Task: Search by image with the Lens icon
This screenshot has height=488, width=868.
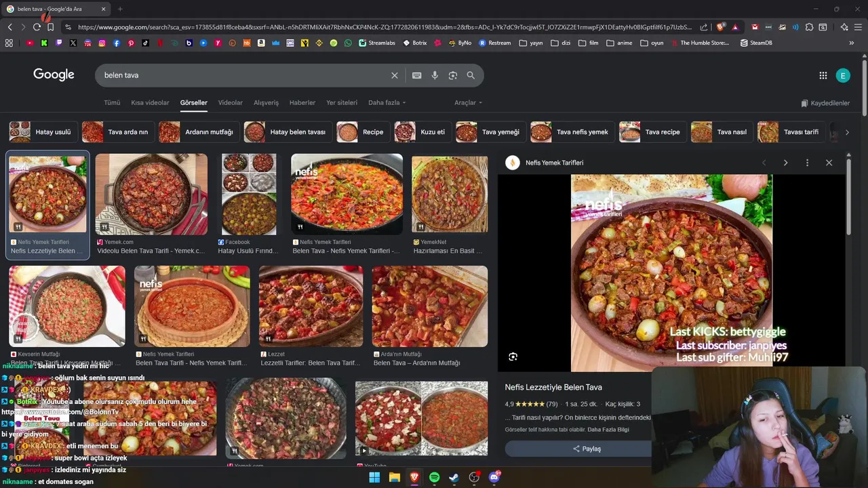Action: pos(453,75)
